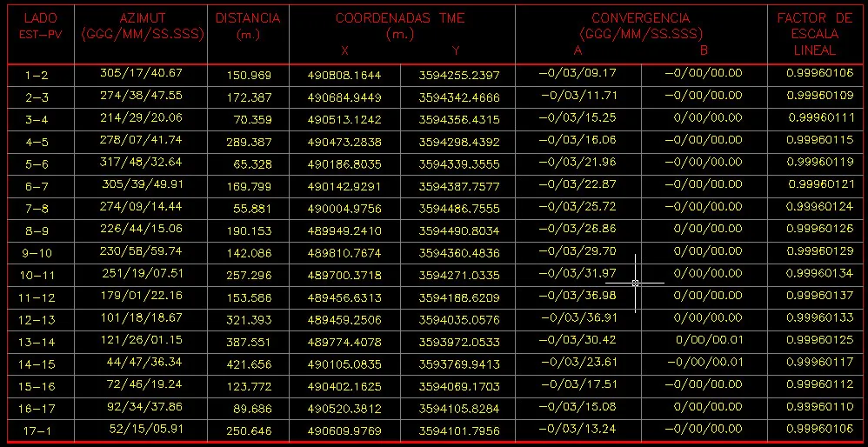This screenshot has width=868, height=447.
Task: Click distance value 65.328
Action: point(252,164)
